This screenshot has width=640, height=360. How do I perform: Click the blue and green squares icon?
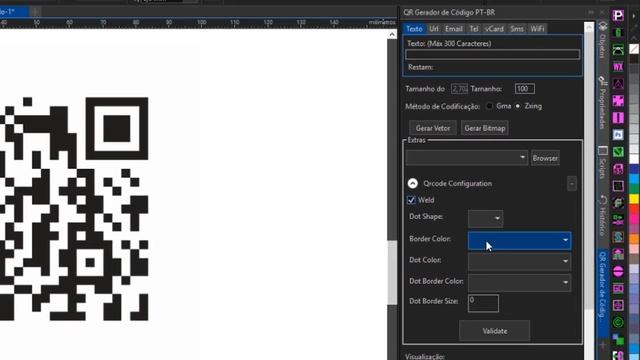tap(618, 339)
